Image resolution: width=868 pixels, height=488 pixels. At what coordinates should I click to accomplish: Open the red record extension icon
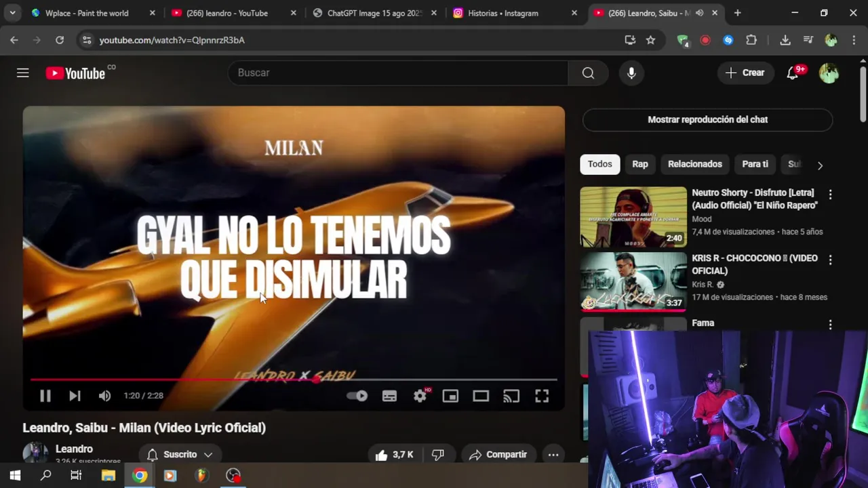click(x=705, y=40)
